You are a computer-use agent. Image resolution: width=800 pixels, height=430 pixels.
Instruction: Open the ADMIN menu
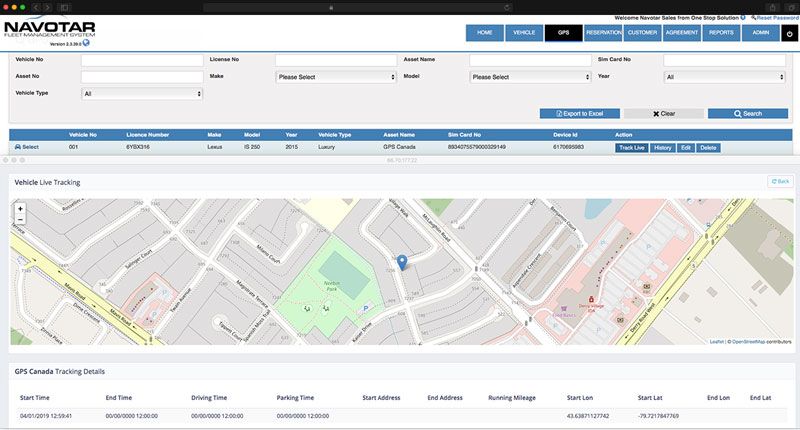[x=760, y=33]
